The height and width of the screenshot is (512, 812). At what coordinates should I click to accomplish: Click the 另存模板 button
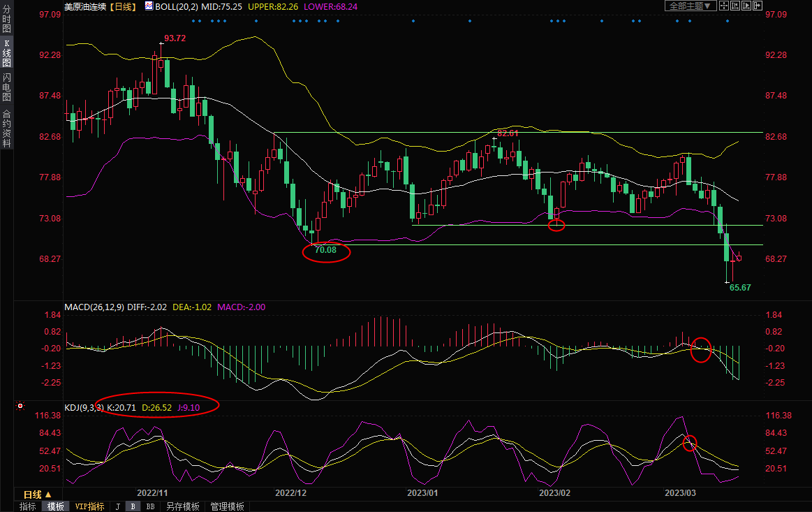[x=182, y=506]
